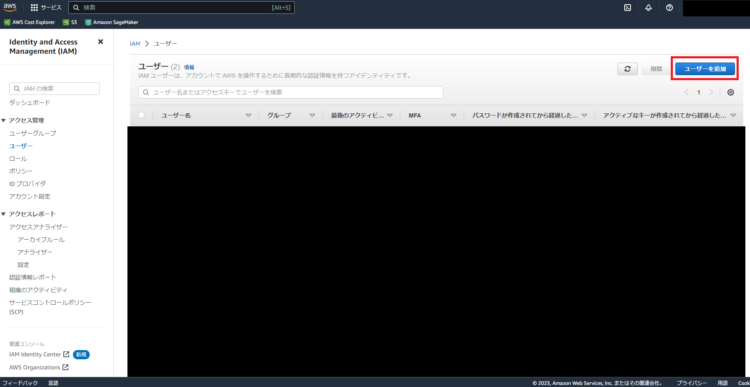
Task: Open the help question mark icon
Action: pyautogui.click(x=670, y=8)
